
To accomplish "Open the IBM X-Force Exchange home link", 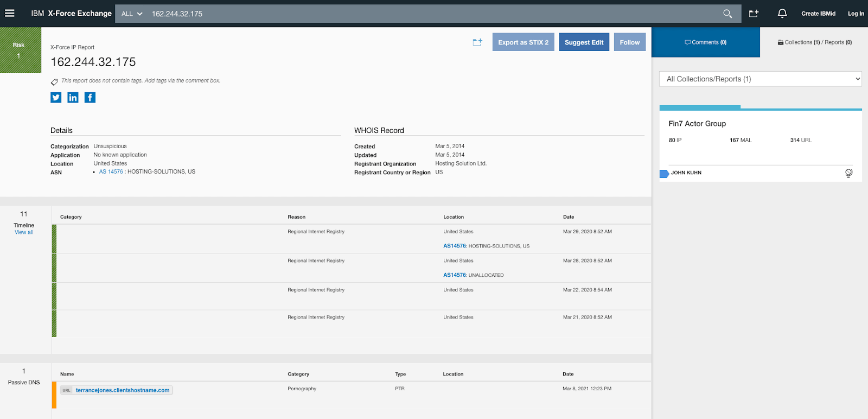I will click(71, 14).
